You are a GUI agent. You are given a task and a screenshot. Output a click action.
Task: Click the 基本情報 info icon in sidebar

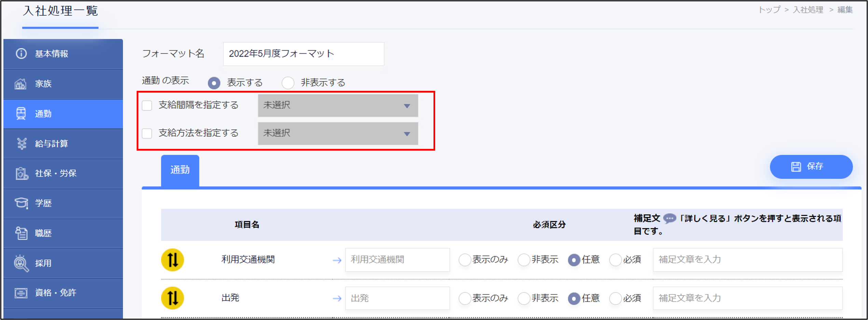[21, 54]
